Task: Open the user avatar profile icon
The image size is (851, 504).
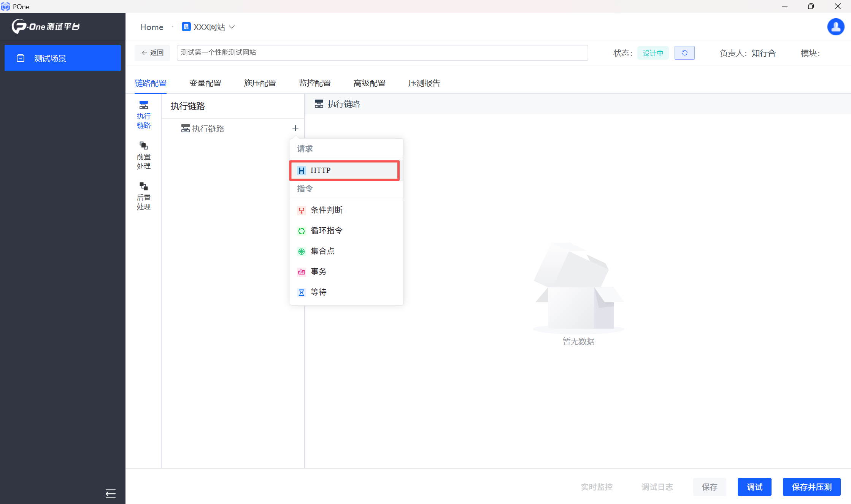Action: coord(835,27)
